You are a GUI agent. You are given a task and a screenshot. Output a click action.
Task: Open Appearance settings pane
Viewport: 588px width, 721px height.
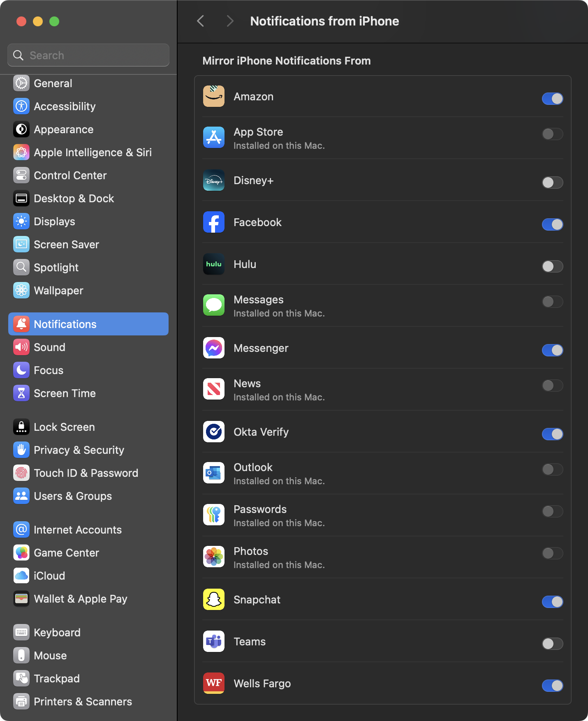pyautogui.click(x=88, y=129)
